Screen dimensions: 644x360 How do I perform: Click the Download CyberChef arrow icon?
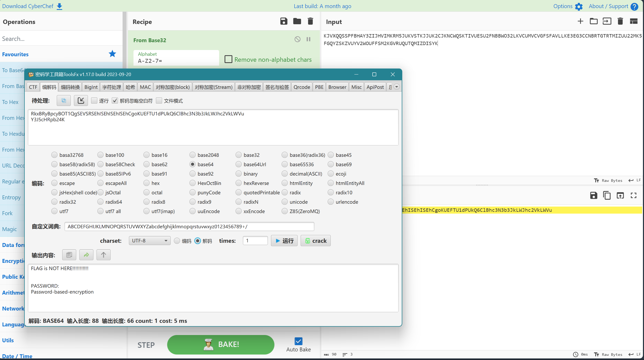tap(60, 6)
